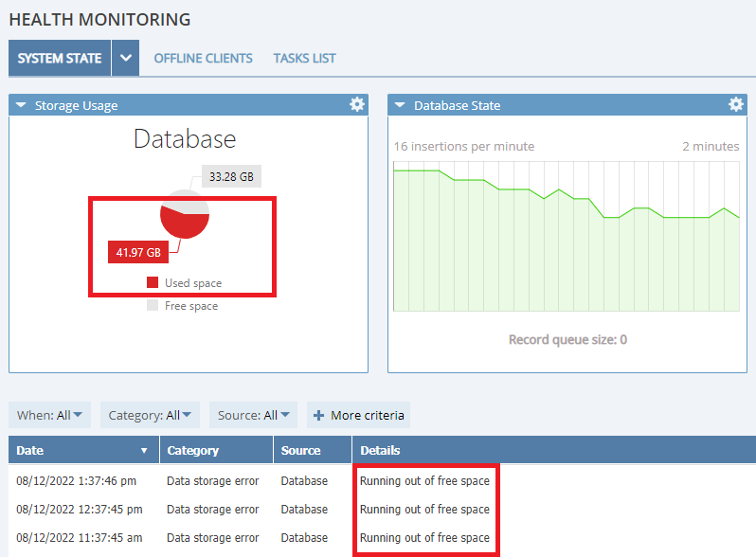Expand the System State dropdown arrow
This screenshot has width=756, height=557.
coord(125,59)
